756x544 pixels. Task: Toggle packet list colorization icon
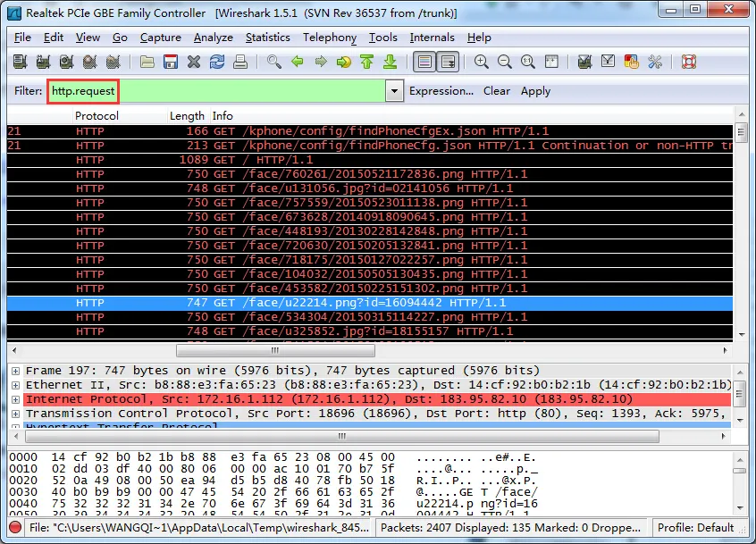click(x=424, y=62)
